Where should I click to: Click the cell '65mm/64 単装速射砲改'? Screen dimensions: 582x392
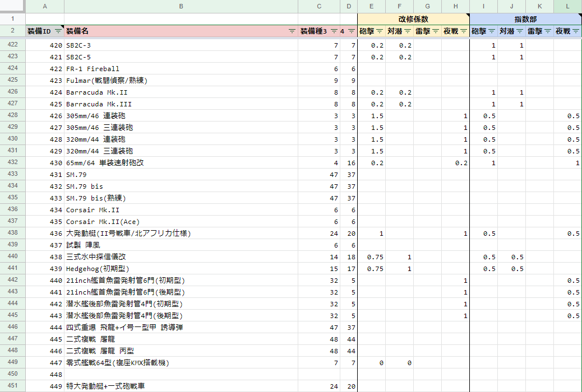click(x=181, y=163)
